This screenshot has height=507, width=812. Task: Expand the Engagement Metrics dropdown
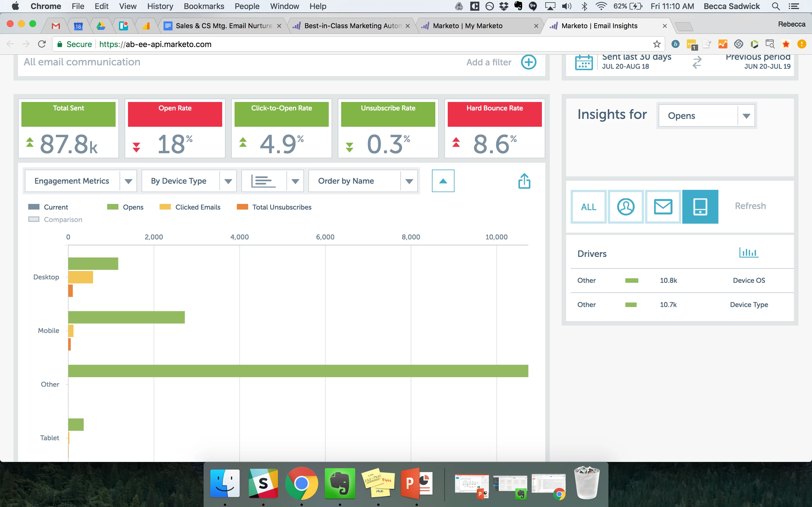(x=128, y=181)
